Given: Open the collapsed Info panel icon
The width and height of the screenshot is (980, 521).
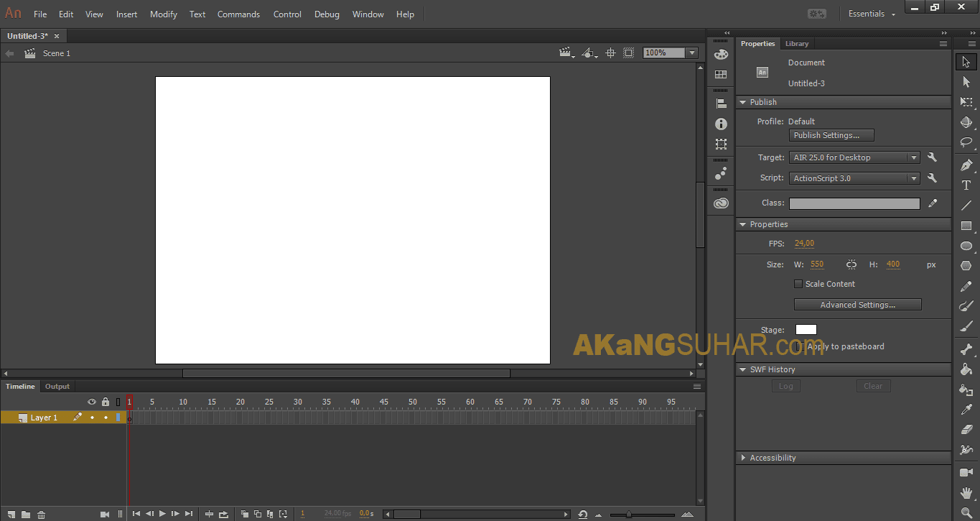Looking at the screenshot, I should (x=721, y=124).
